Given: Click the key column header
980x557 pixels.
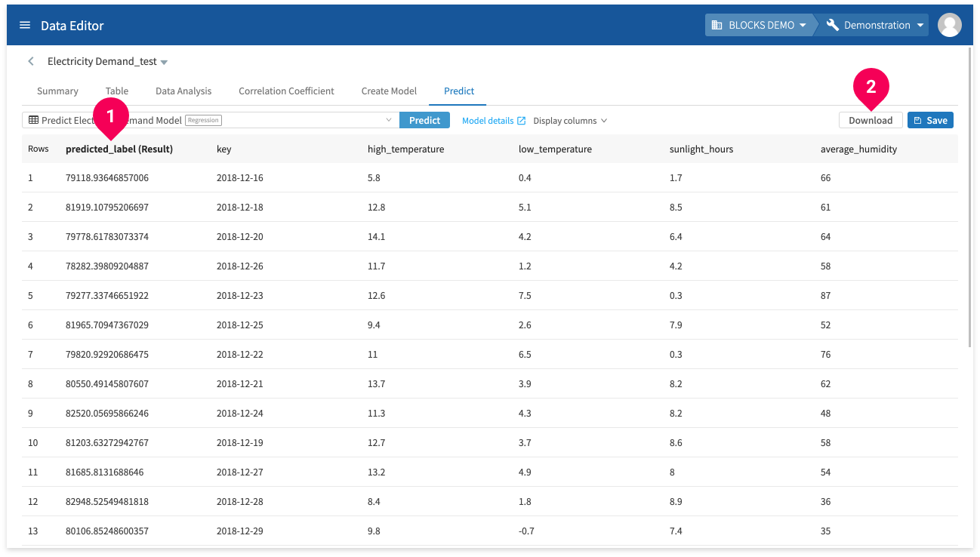Looking at the screenshot, I should [x=223, y=149].
